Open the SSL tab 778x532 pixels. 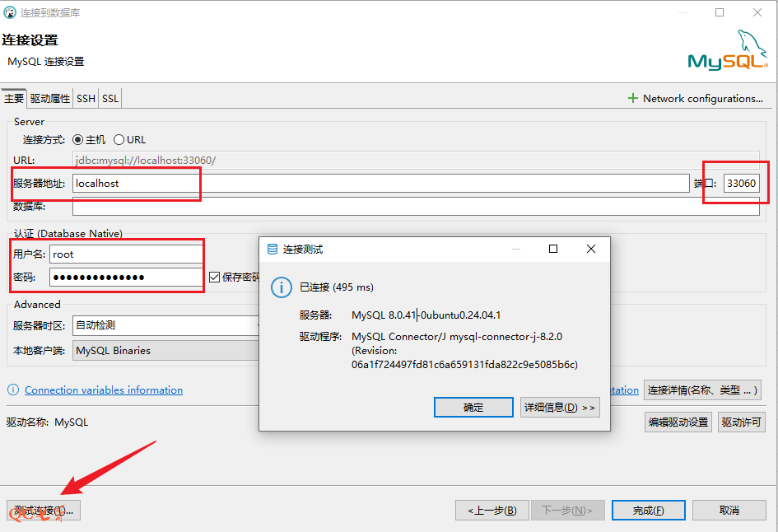coord(110,99)
